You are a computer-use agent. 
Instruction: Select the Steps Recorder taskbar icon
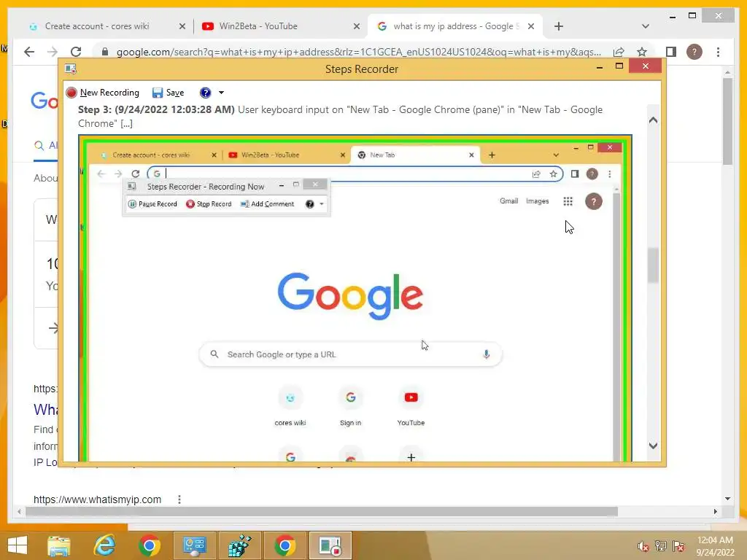pos(330,545)
